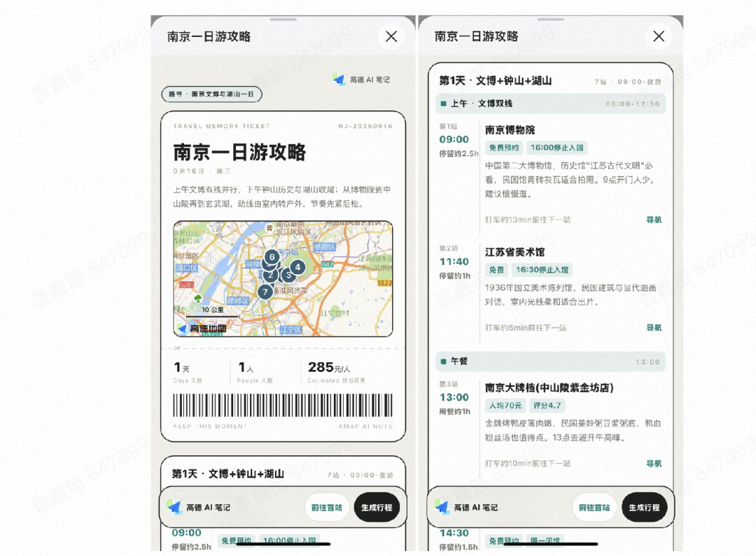
Task: Click the 免费 tag under 江苏省美术馆
Action: tap(496, 270)
